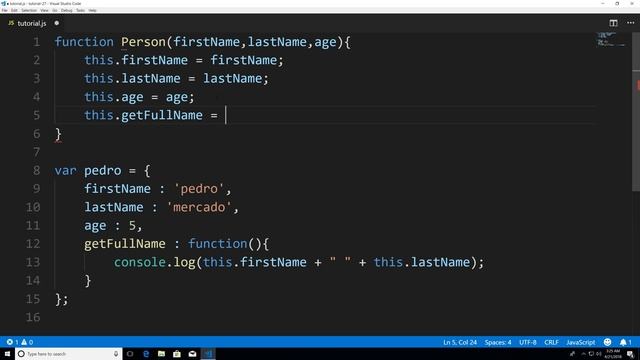
Task: Click Ln 5, Col 24 in status bar
Action: coord(460,342)
